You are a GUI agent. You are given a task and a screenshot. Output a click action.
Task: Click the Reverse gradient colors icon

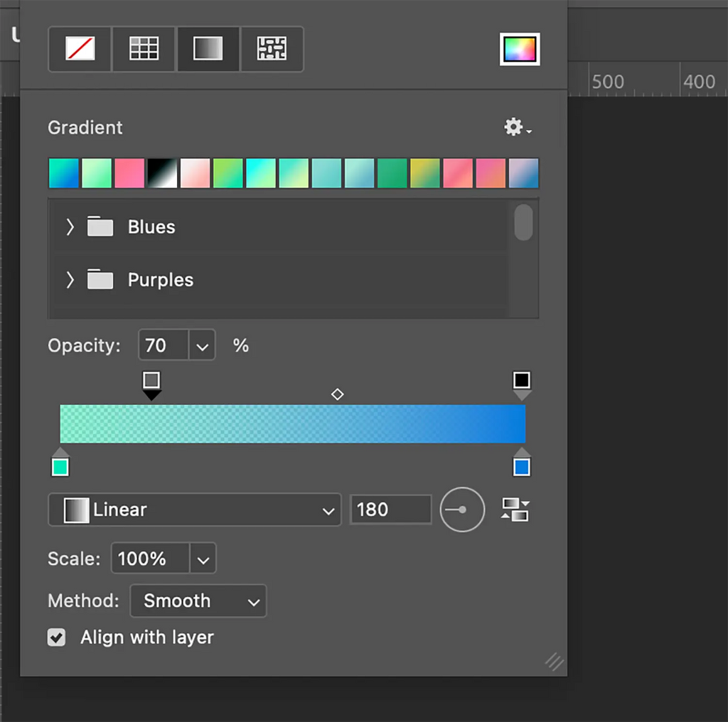[x=515, y=510]
